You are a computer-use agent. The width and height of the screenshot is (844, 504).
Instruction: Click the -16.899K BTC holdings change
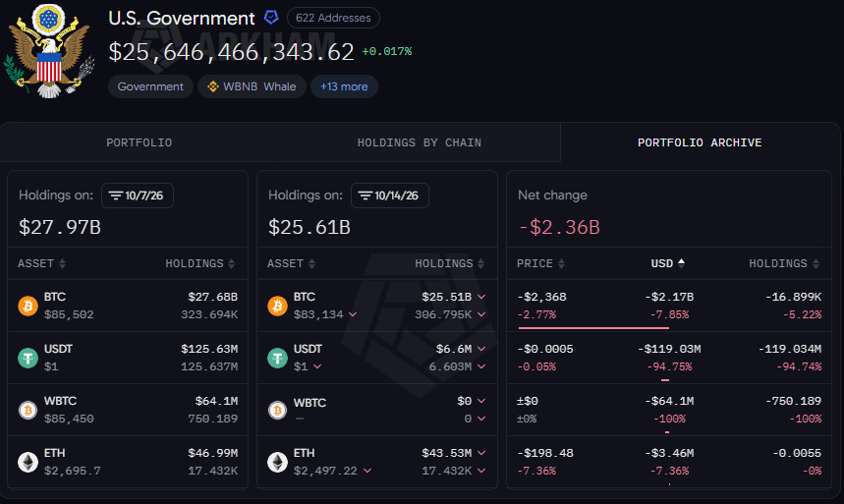[794, 297]
